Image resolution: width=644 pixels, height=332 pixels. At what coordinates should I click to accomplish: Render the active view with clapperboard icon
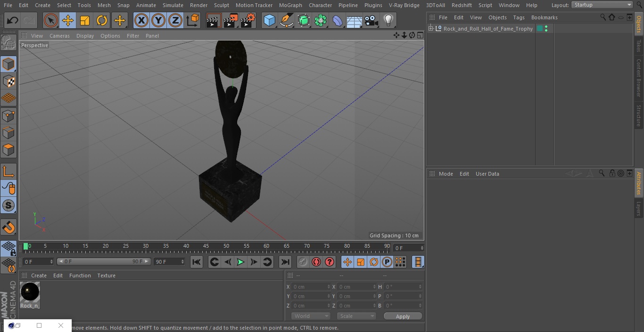coord(214,20)
